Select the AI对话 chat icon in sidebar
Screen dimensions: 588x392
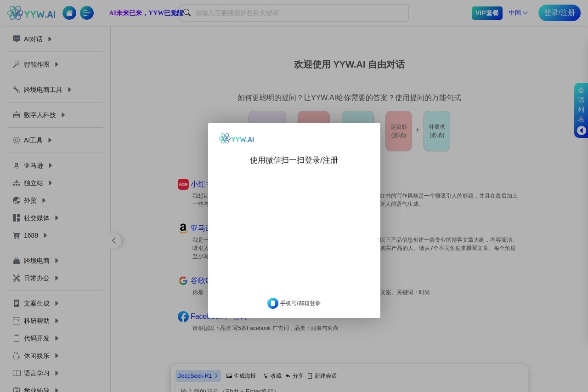[17, 39]
